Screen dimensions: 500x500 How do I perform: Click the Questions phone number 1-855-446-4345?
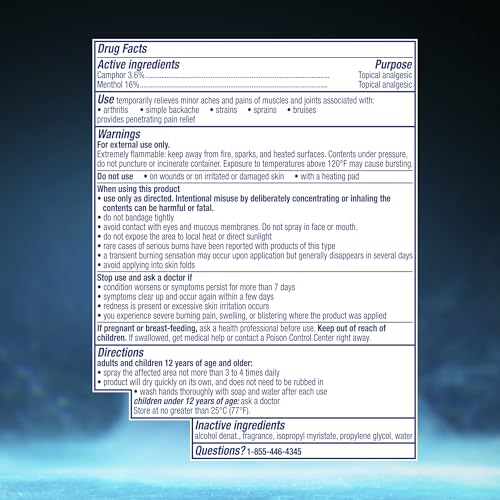coord(274,452)
